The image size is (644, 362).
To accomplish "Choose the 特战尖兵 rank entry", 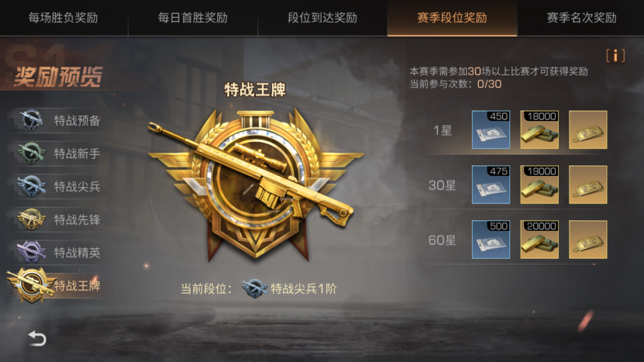I will pos(57,186).
